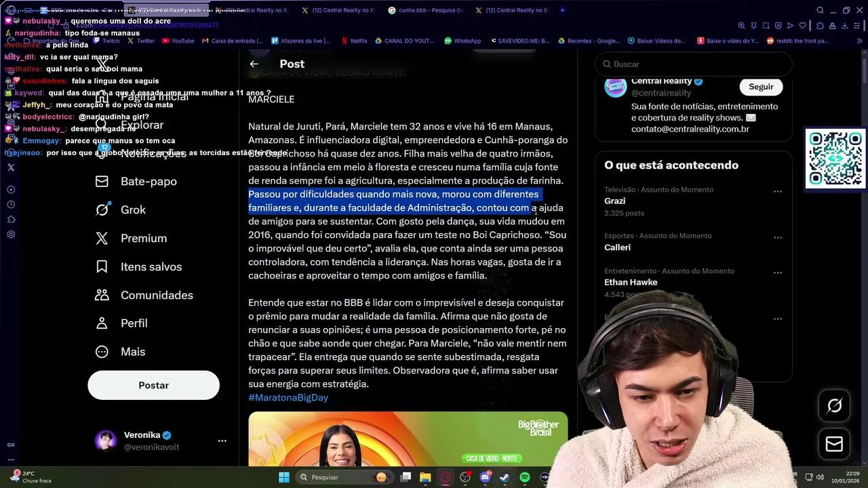
Task: Follow Central Reality with Seguir button
Action: tap(761, 87)
